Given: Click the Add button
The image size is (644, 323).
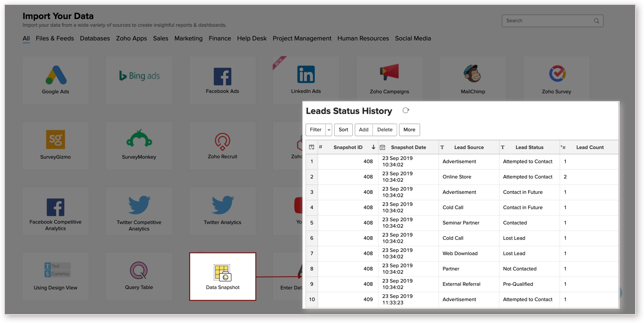Looking at the screenshot, I should pyautogui.click(x=364, y=130).
